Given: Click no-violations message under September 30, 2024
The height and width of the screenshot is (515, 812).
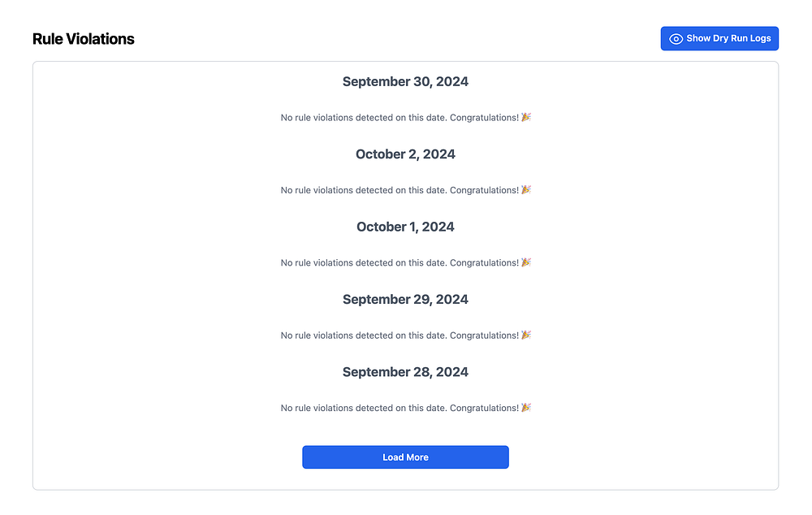Looking at the screenshot, I should [x=406, y=118].
